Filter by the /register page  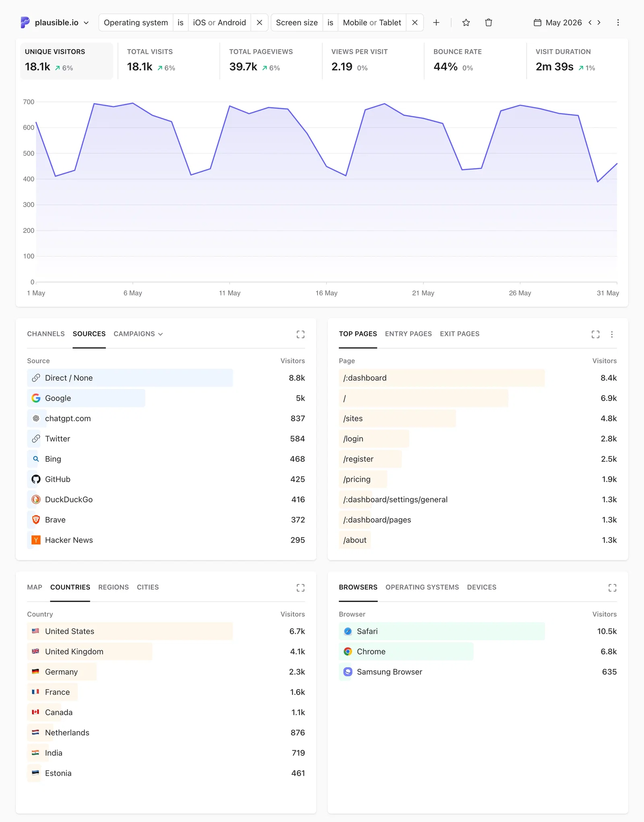tap(478, 459)
